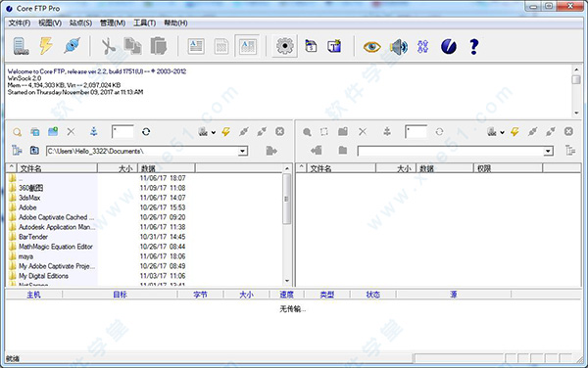Open the 工具(T) menu
The width and height of the screenshot is (588, 368).
tap(145, 23)
